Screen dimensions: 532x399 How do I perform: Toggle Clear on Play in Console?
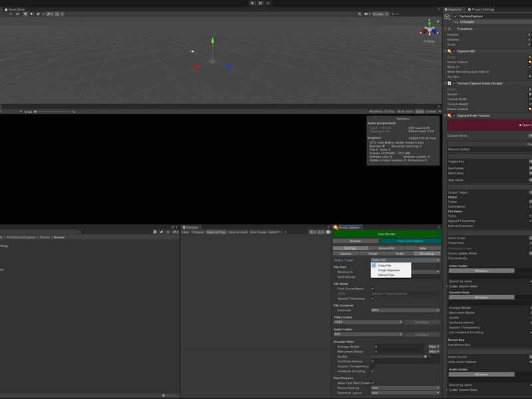[215, 232]
